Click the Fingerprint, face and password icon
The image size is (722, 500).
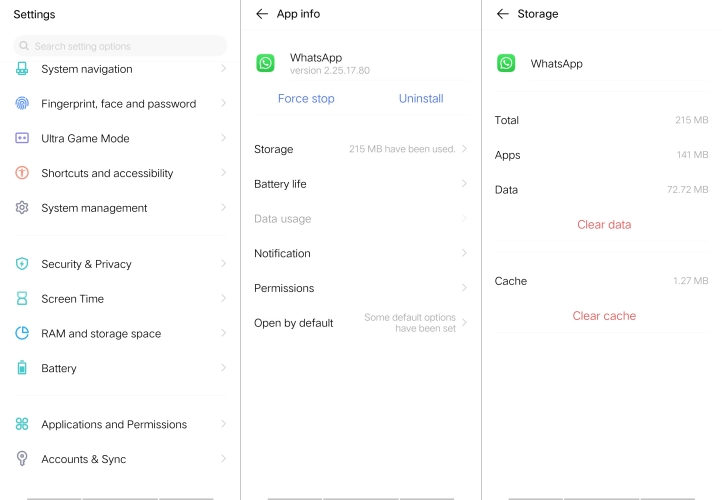click(22, 103)
